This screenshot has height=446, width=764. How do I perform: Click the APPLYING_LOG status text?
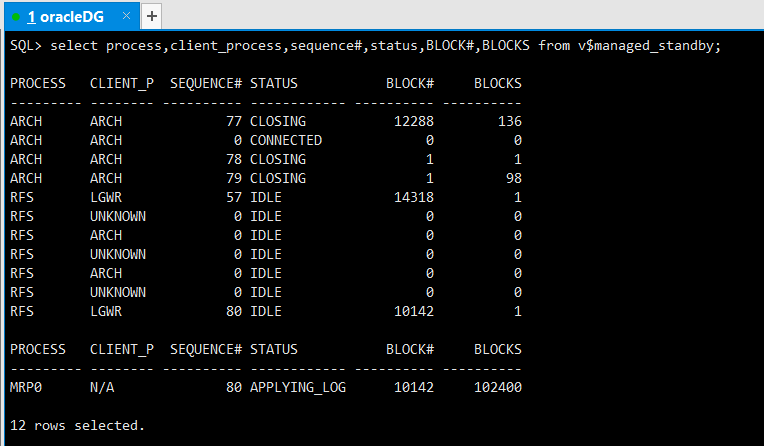[x=298, y=388]
